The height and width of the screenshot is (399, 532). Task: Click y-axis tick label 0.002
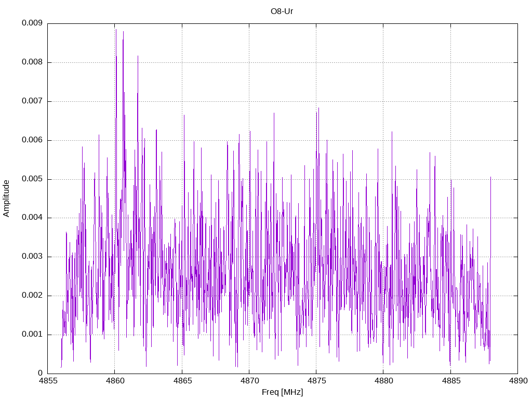[32, 295]
